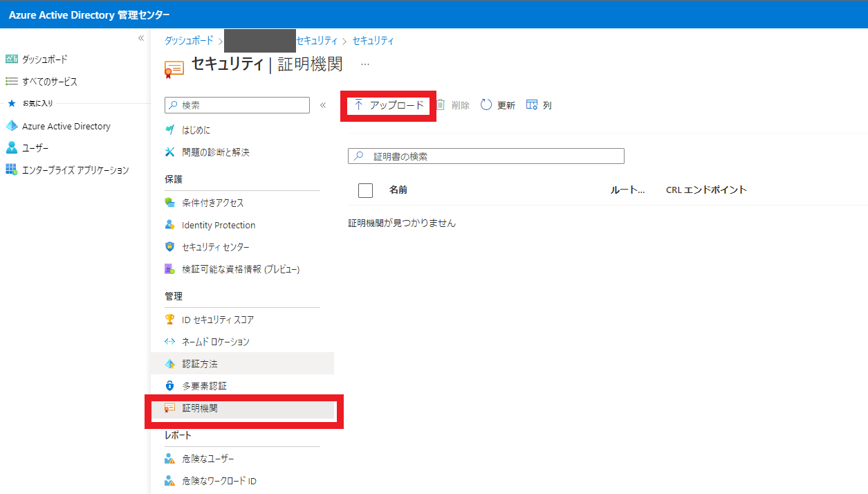Sort by the 名前 column header
Viewport: 868px width, 494px height.
[398, 190]
